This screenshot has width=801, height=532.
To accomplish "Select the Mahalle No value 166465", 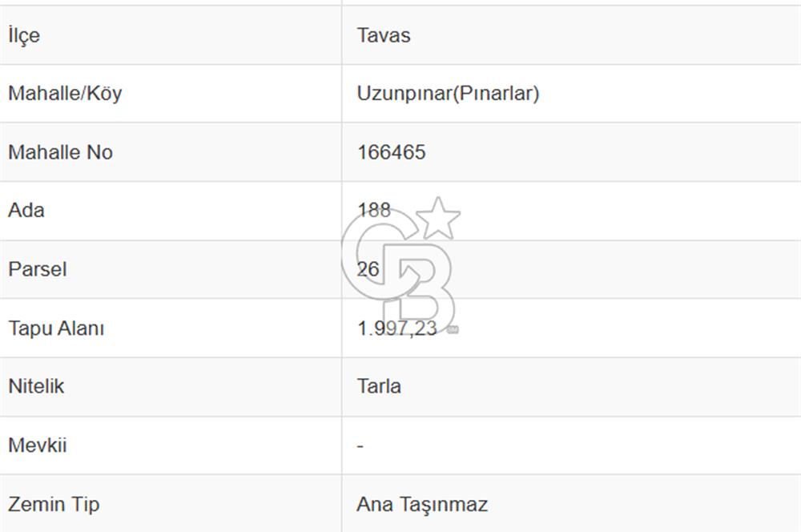I will (392, 152).
